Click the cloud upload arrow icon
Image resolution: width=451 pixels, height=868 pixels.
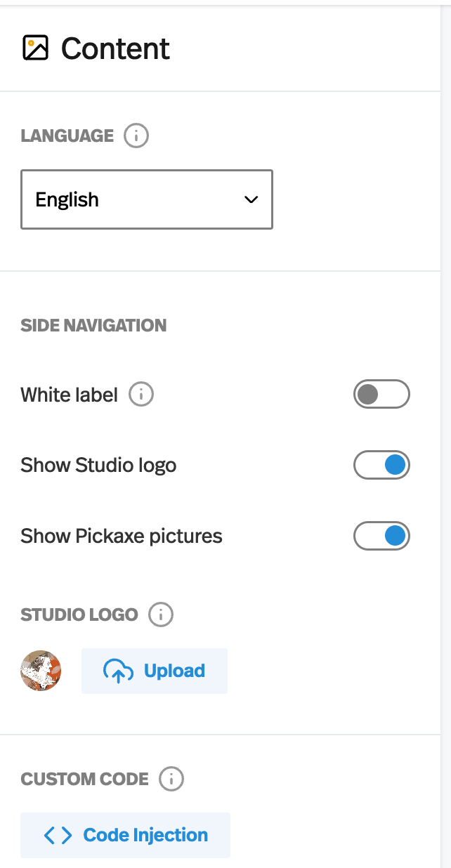point(118,671)
